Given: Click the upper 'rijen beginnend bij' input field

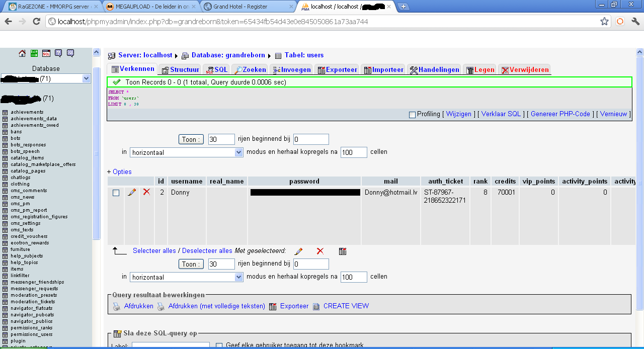Looking at the screenshot, I should tap(311, 139).
